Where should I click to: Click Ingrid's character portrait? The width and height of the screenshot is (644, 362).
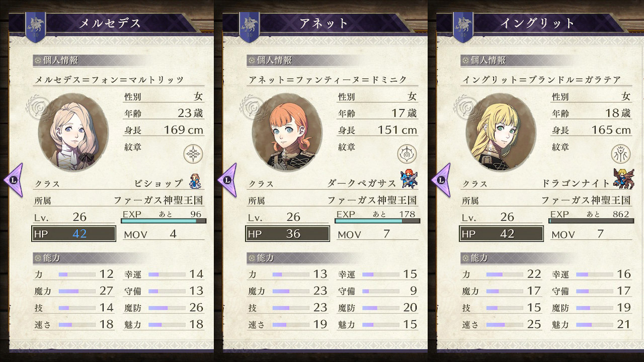click(x=501, y=131)
